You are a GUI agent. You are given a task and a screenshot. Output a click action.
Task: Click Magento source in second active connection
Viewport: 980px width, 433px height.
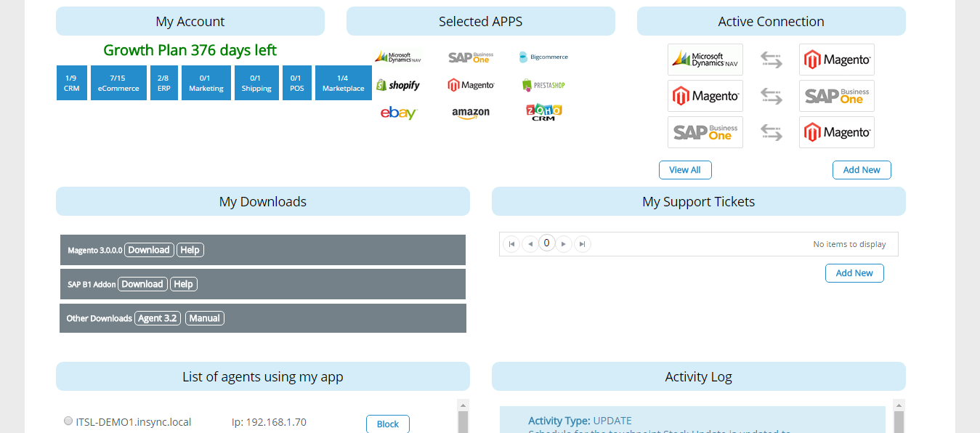pos(705,96)
